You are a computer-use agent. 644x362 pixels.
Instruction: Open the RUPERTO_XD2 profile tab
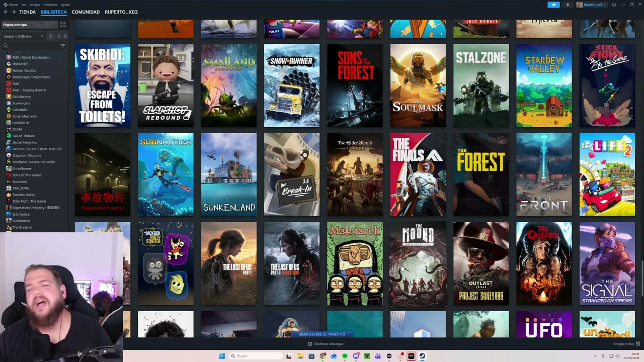tap(121, 12)
